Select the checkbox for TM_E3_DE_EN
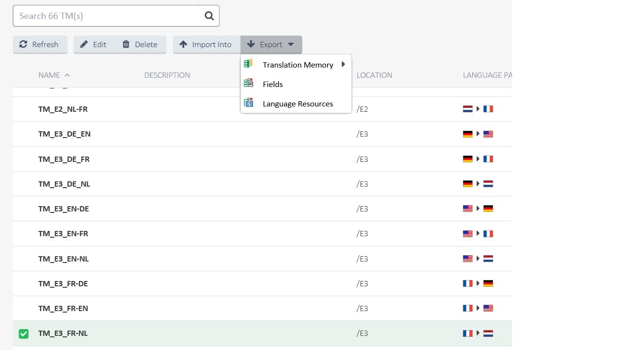 pyautogui.click(x=23, y=134)
